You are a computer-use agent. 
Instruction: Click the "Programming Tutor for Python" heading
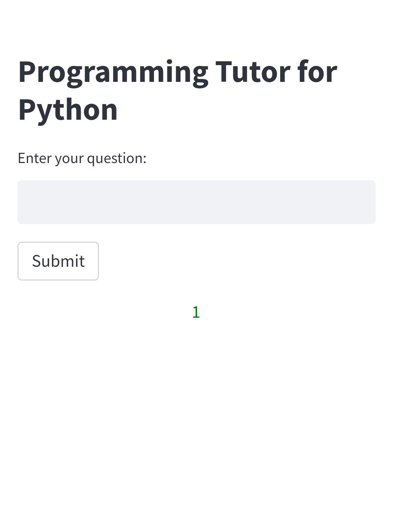(x=178, y=91)
